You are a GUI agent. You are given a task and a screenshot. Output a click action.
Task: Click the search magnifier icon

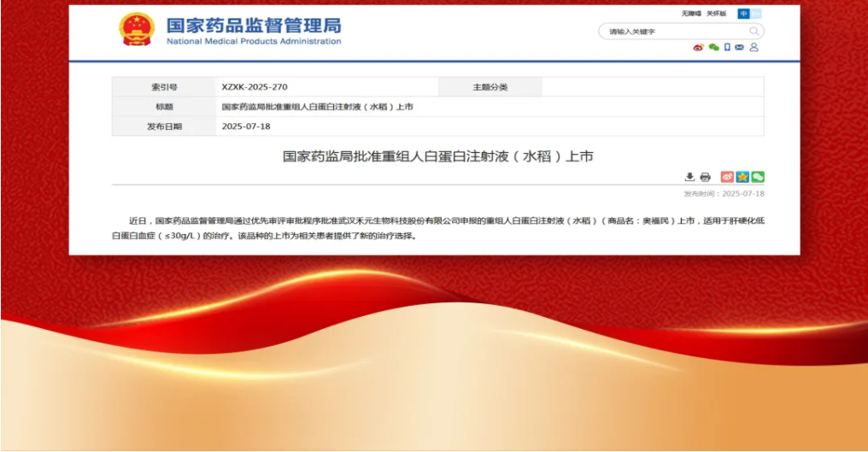tap(754, 32)
